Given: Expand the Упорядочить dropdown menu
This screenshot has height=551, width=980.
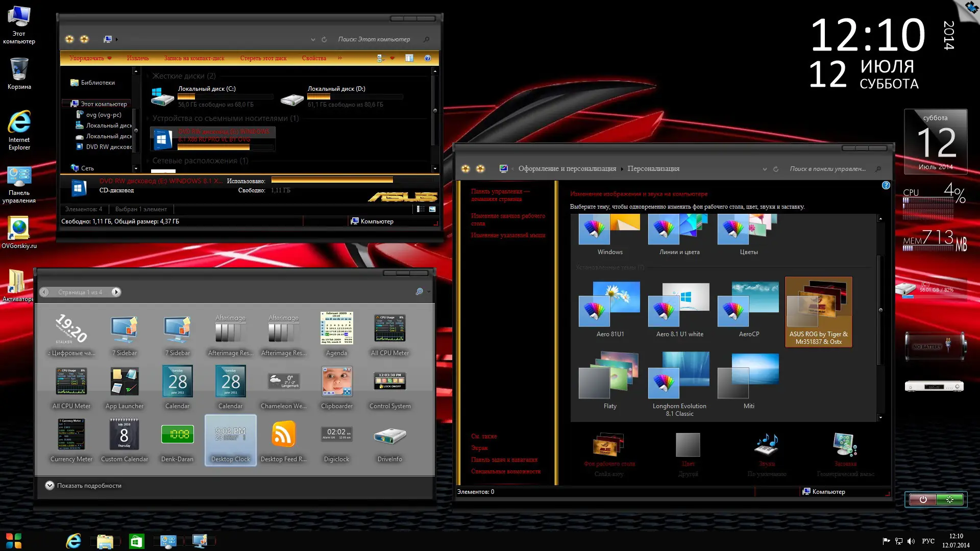Looking at the screenshot, I should coord(90,58).
